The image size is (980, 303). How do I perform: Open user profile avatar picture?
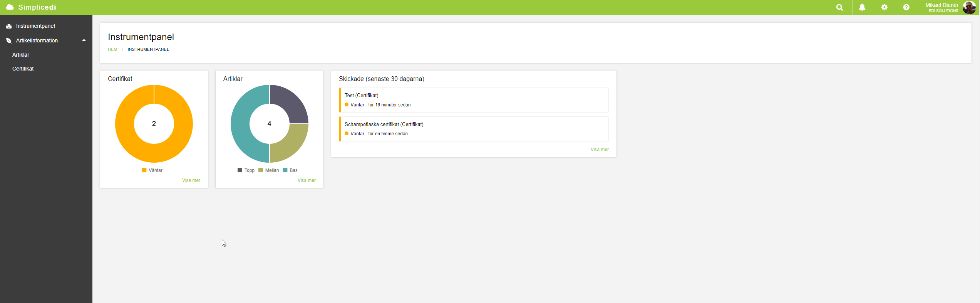tap(969, 7)
